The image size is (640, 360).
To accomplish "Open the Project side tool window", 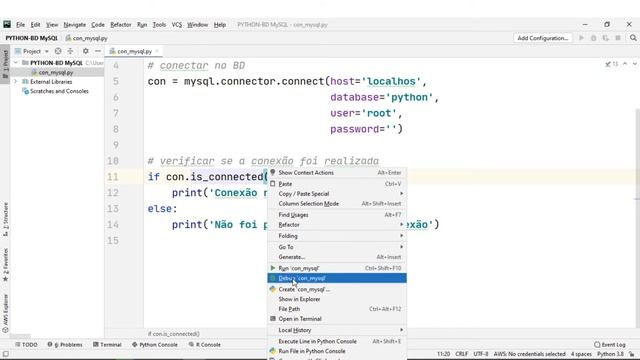I will click(x=5, y=64).
